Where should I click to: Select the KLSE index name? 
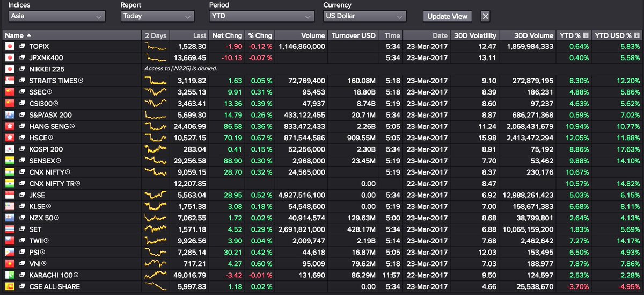(37, 207)
